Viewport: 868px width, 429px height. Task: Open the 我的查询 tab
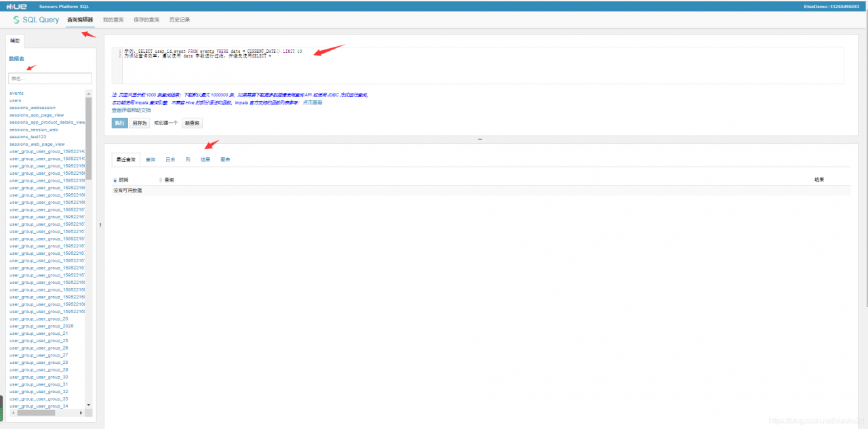point(113,20)
